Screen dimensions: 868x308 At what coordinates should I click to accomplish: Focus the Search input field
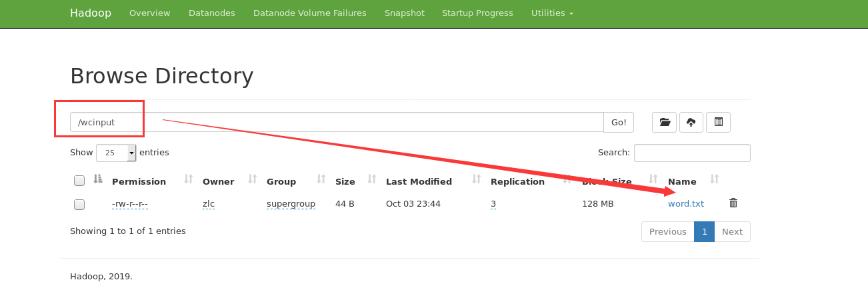692,153
